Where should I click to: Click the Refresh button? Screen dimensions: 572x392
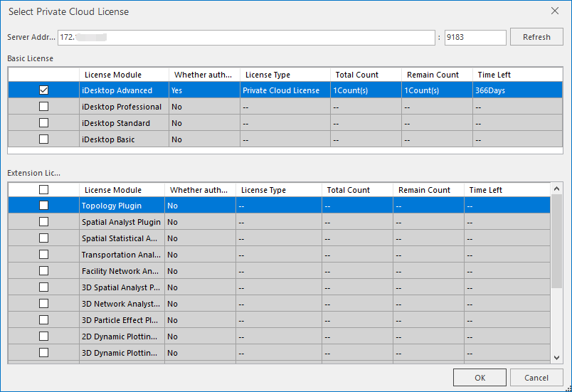536,37
